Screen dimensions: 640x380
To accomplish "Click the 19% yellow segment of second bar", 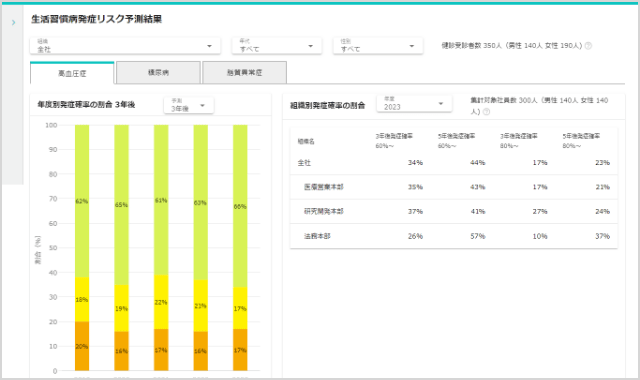I will [x=121, y=308].
